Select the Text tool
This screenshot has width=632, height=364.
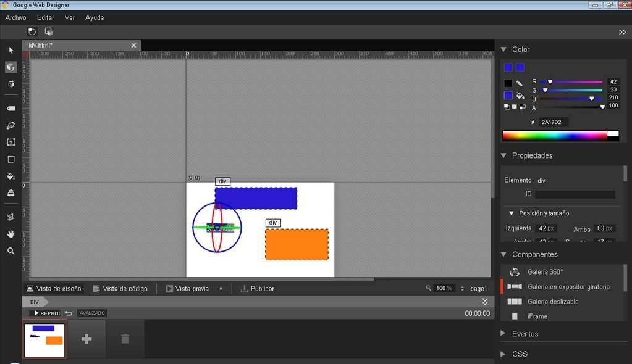click(x=11, y=142)
